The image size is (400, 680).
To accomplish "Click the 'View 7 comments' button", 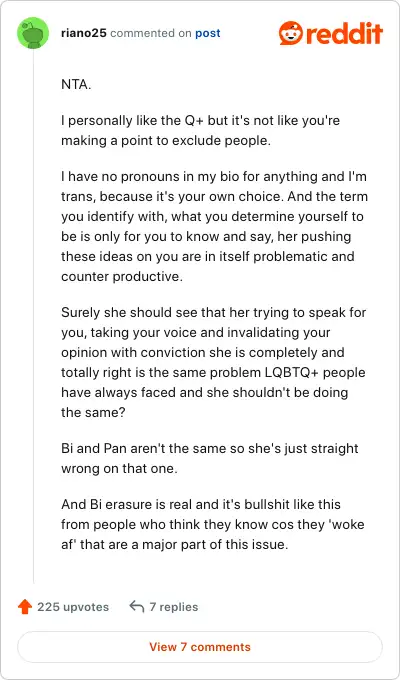I will (x=200, y=647).
